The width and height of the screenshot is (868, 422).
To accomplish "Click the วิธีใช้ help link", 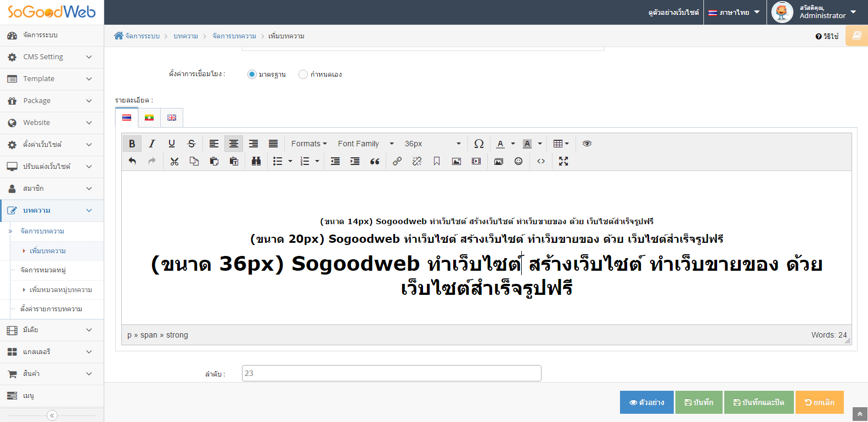I will [x=827, y=36].
